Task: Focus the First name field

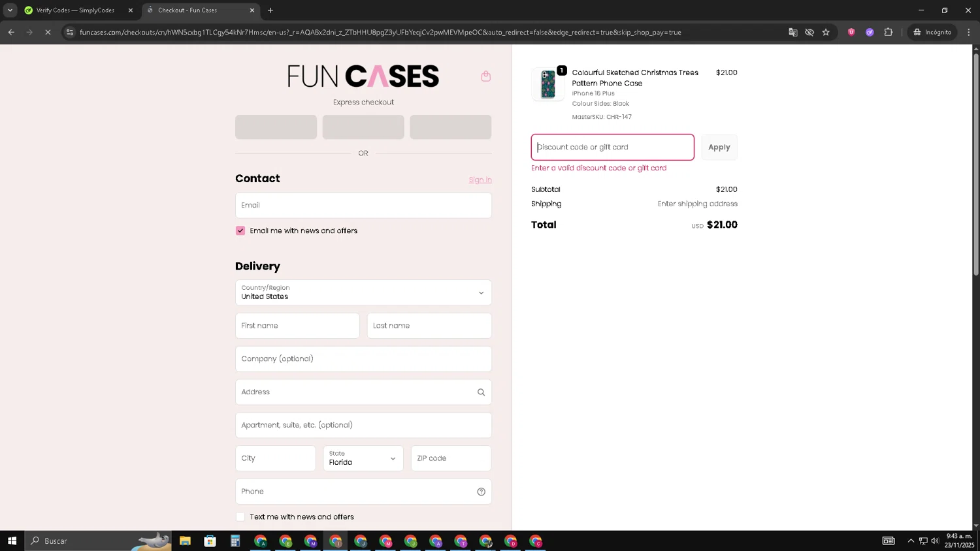Action: (x=297, y=326)
